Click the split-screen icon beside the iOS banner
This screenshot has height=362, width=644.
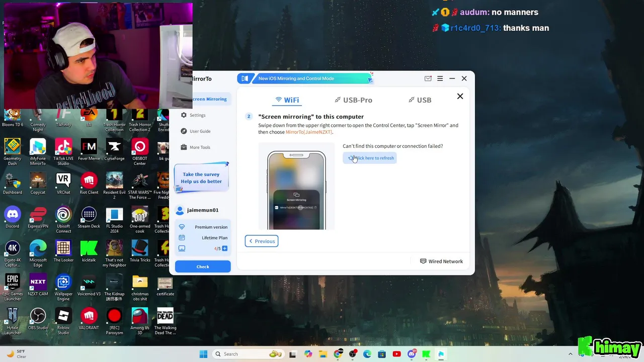tap(245, 78)
